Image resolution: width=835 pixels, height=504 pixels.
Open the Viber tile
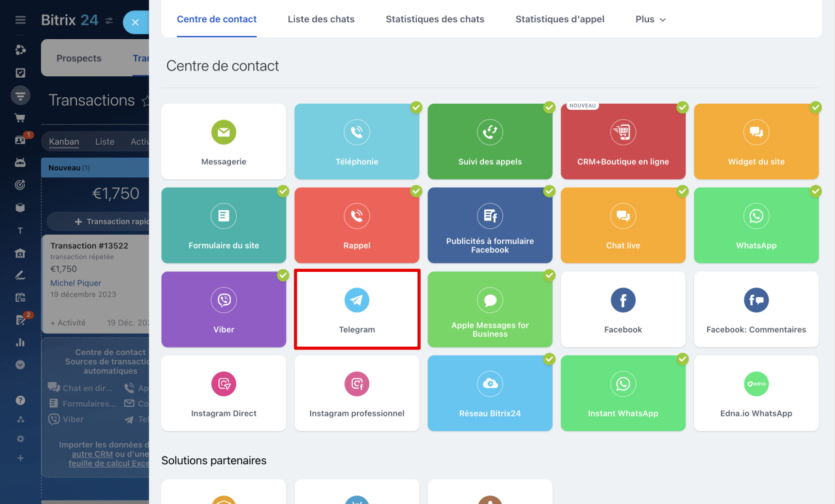[x=224, y=310]
